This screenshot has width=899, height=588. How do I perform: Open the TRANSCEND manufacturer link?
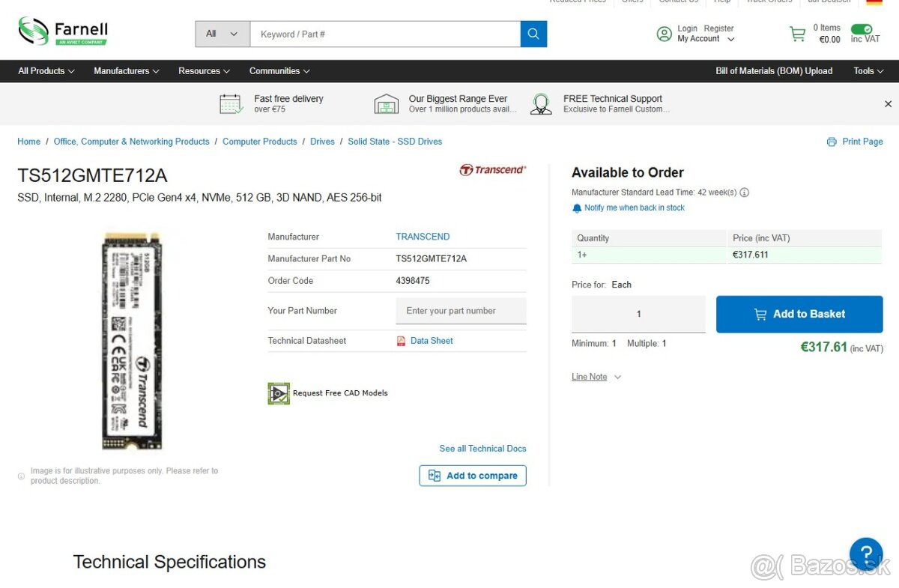423,237
